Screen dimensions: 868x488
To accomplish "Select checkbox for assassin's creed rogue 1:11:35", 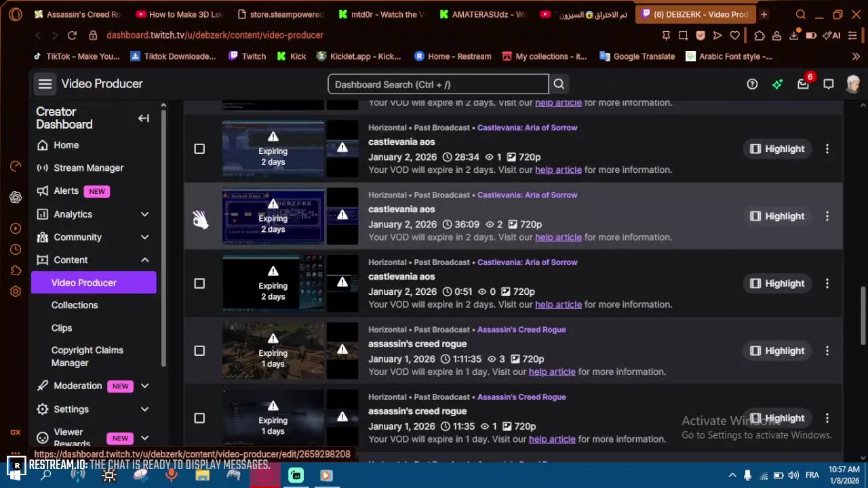I will [199, 350].
